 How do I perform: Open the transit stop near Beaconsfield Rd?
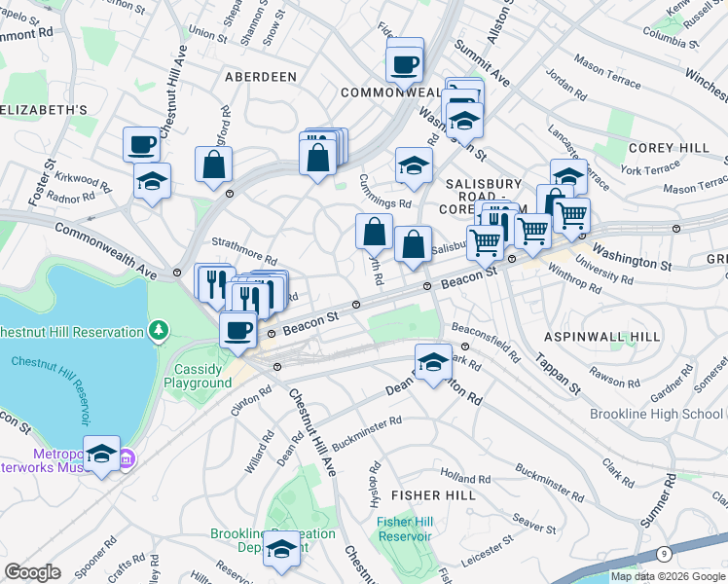(x=465, y=347)
